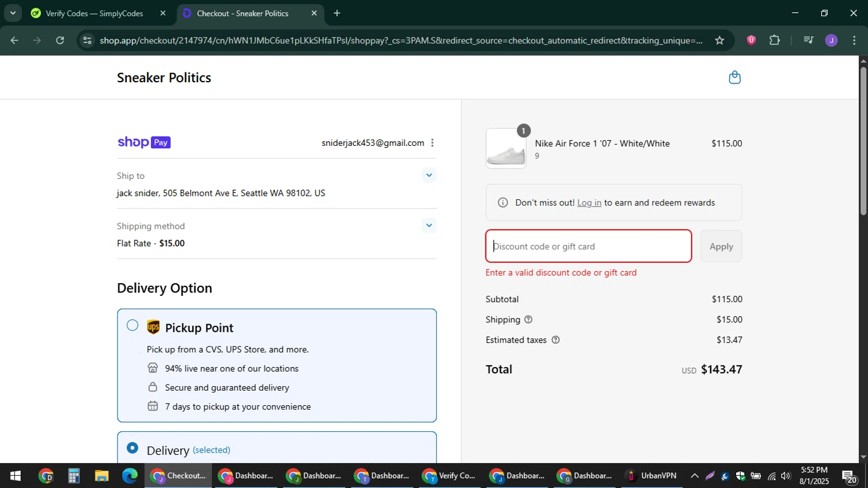
Task: Click the Apply discount button
Action: tap(721, 246)
